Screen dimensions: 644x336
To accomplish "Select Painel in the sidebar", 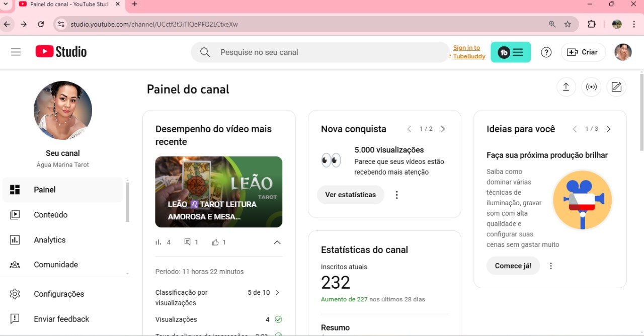I will (62, 190).
